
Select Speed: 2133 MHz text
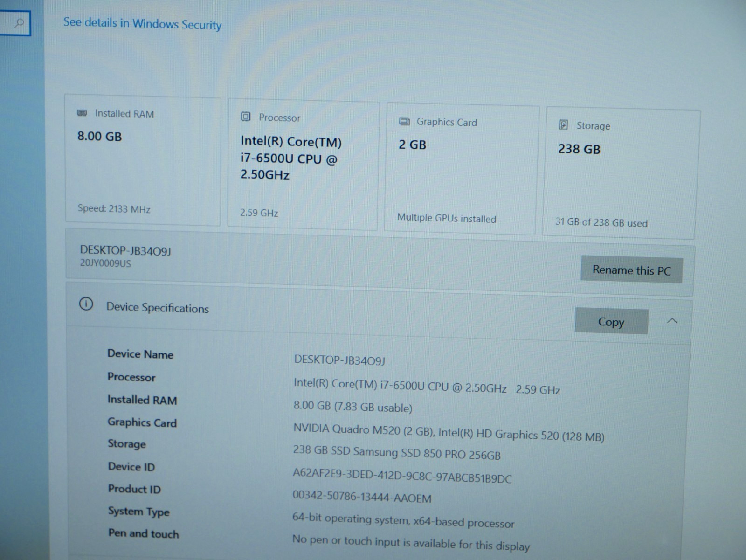[114, 209]
